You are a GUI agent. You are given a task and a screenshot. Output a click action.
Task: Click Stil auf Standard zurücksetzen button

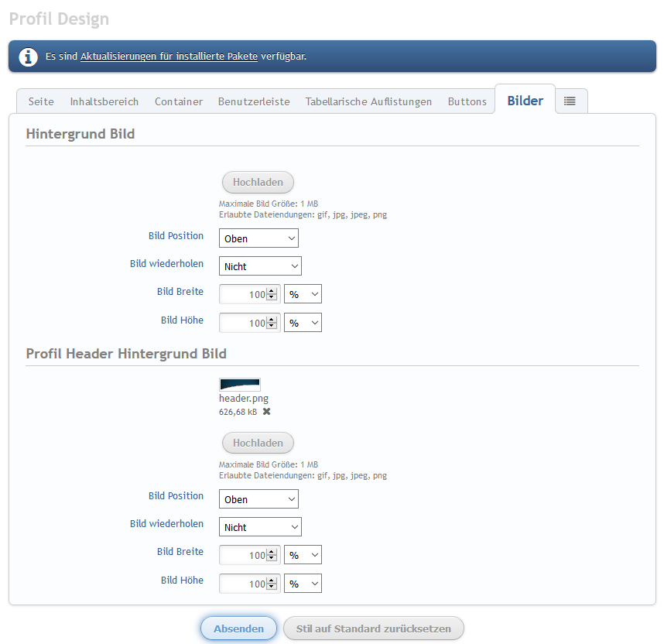coord(374,629)
